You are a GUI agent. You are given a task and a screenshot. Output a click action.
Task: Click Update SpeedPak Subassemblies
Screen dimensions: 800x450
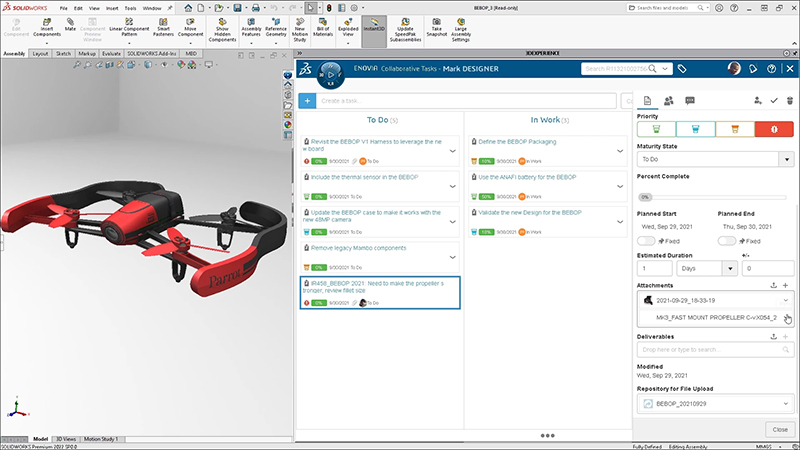[405, 30]
